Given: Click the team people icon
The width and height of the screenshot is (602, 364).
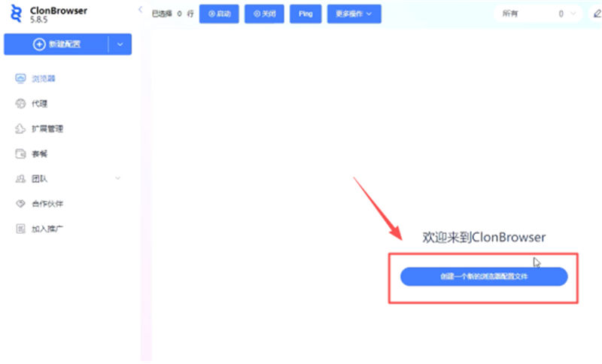Looking at the screenshot, I should tap(20, 179).
